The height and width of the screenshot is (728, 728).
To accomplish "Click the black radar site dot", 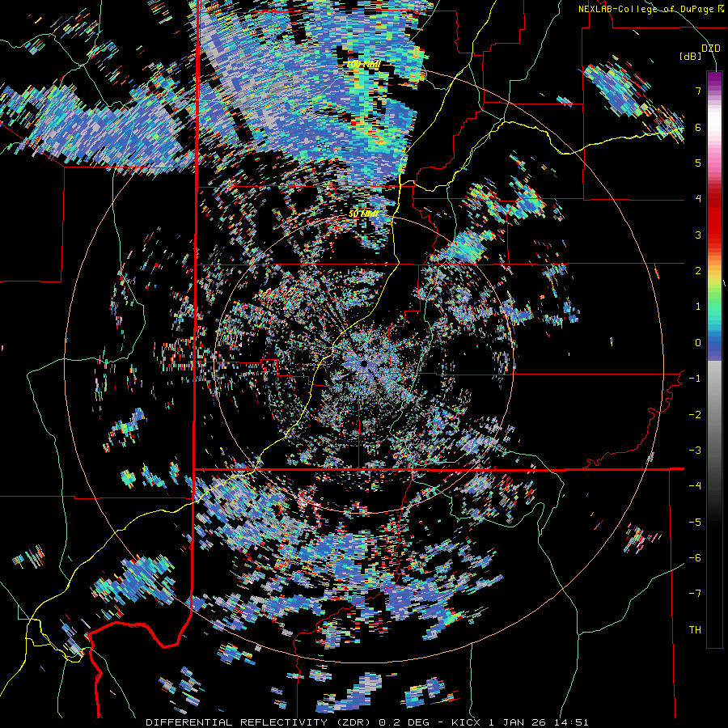I will click(364, 363).
